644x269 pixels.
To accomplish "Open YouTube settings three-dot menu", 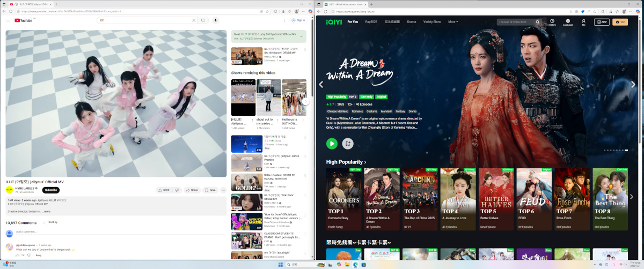I will coord(284,20).
